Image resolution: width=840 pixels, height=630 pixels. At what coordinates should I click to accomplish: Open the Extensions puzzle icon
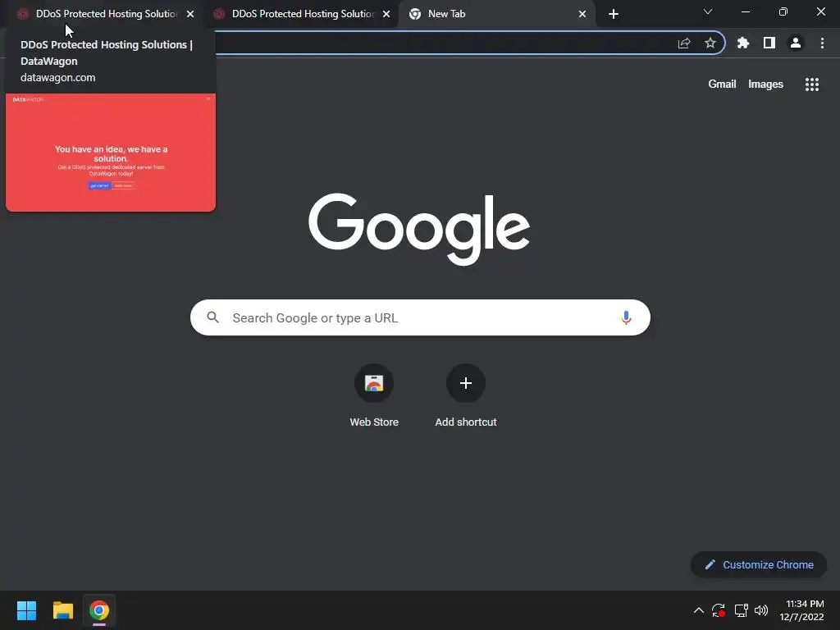tap(743, 43)
